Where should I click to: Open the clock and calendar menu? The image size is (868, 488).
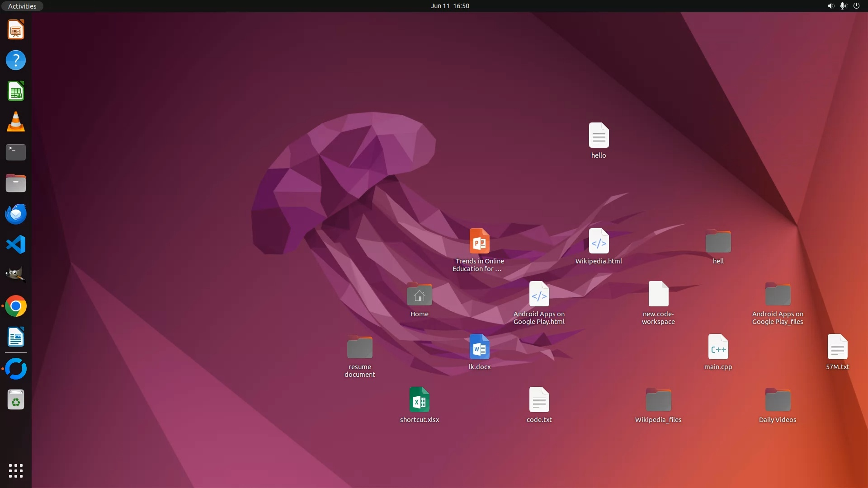449,6
